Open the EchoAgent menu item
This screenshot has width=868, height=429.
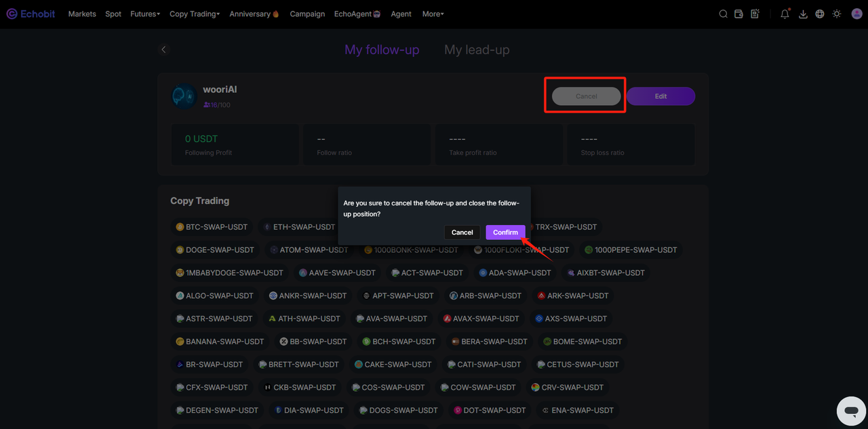point(357,14)
